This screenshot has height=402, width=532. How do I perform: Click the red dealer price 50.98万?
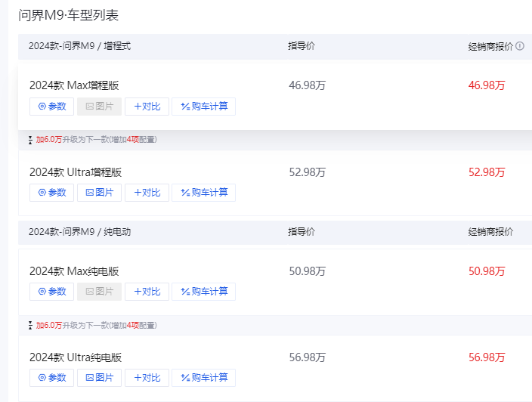tap(487, 271)
